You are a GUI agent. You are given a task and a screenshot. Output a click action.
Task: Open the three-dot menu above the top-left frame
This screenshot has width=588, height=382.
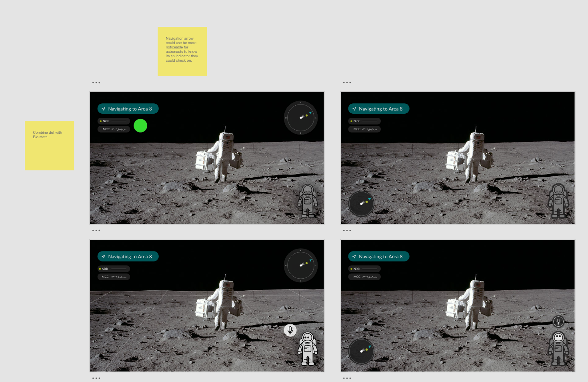pyautogui.click(x=96, y=83)
